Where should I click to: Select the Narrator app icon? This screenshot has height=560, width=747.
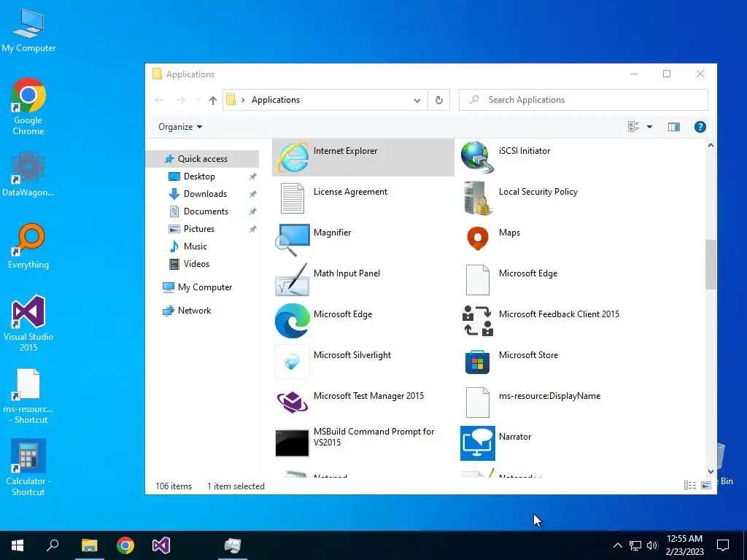pyautogui.click(x=477, y=443)
